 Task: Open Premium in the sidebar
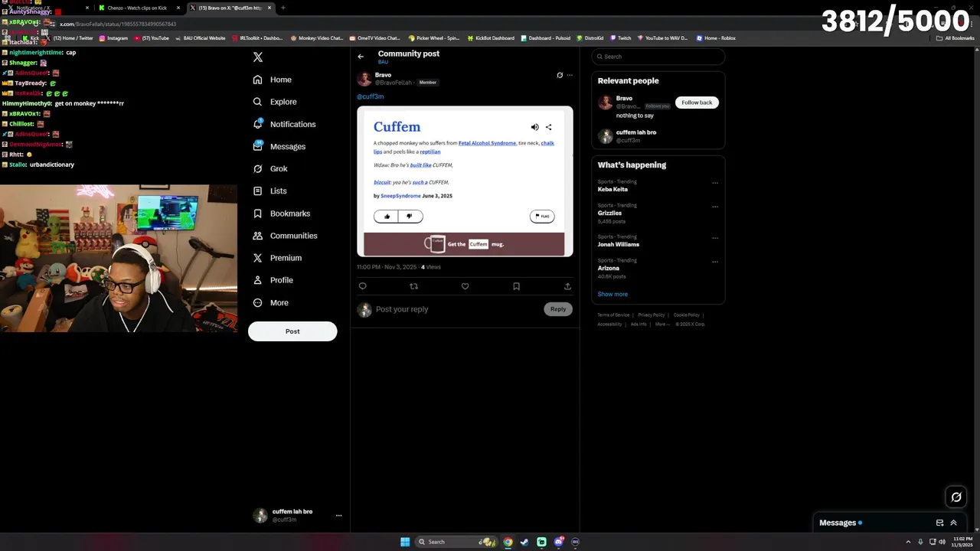point(277,258)
